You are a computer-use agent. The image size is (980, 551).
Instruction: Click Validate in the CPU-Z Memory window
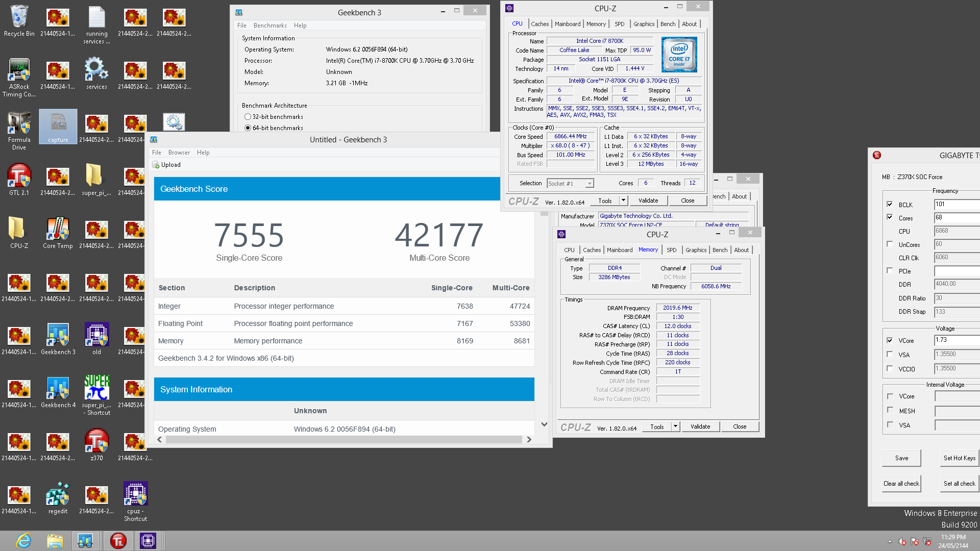coord(700,427)
